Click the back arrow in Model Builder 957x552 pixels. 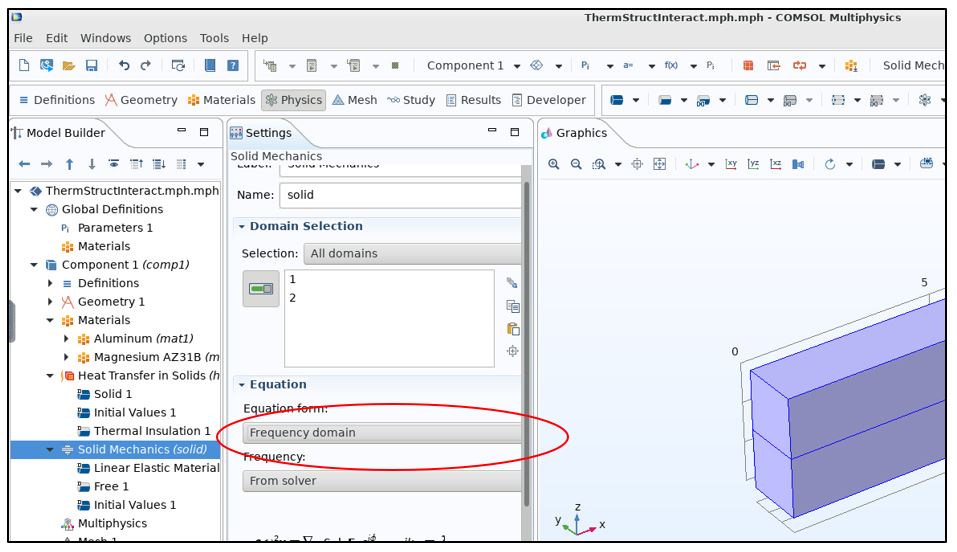click(24, 164)
